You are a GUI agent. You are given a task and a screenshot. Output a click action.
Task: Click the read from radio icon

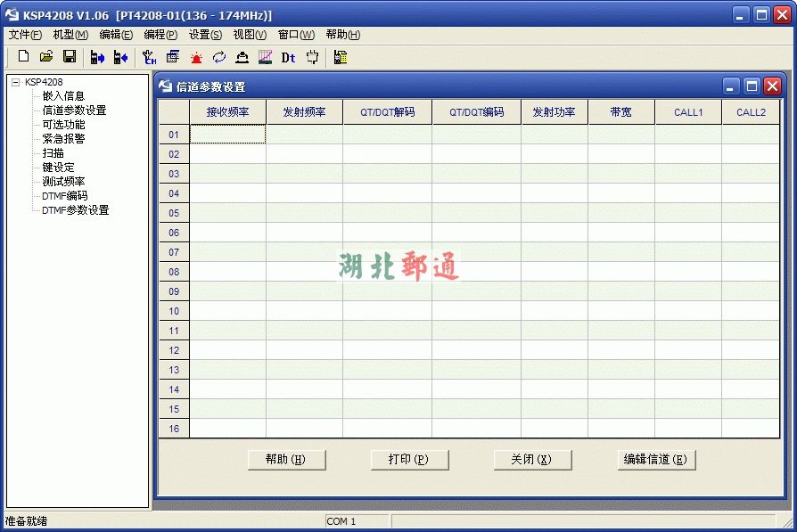coord(98,57)
